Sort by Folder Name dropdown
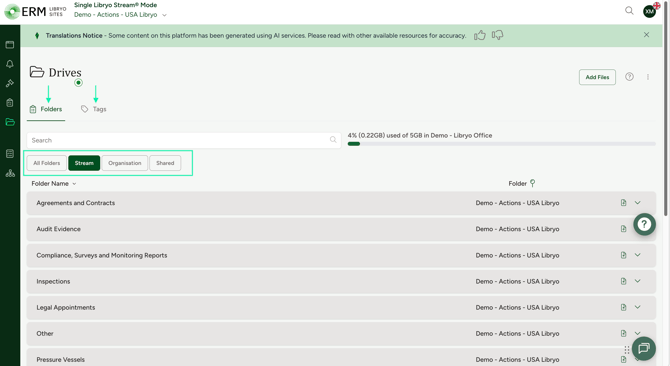670x366 pixels. [x=54, y=183]
